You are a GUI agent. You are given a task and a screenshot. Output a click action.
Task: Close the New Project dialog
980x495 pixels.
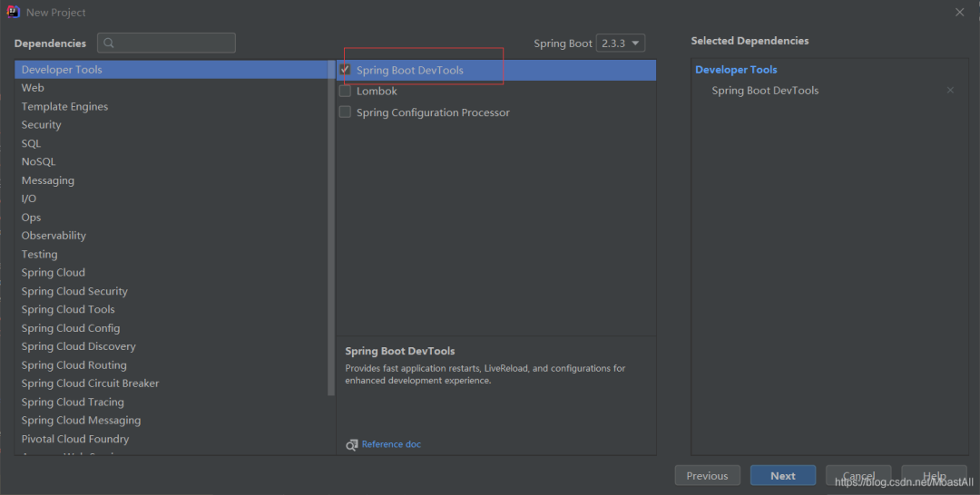[960, 12]
